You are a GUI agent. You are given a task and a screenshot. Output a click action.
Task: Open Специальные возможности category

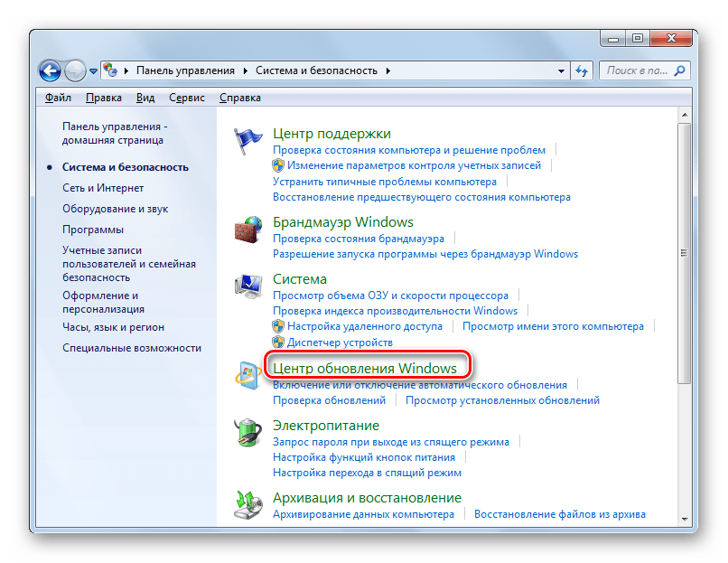point(132,349)
